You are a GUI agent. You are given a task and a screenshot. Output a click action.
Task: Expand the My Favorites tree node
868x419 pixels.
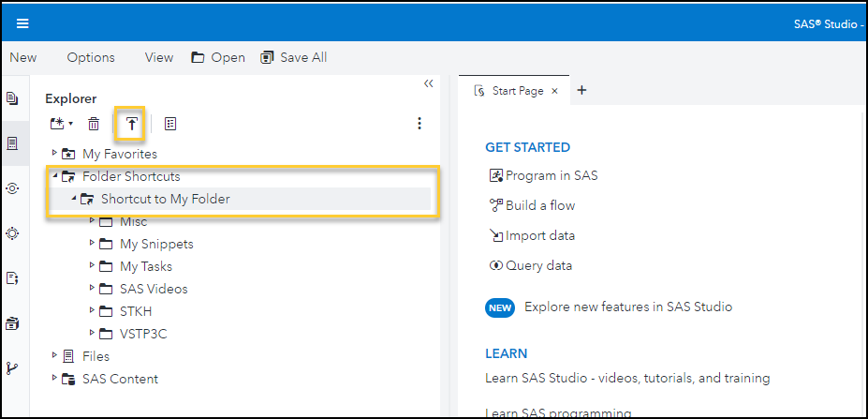pos(54,153)
